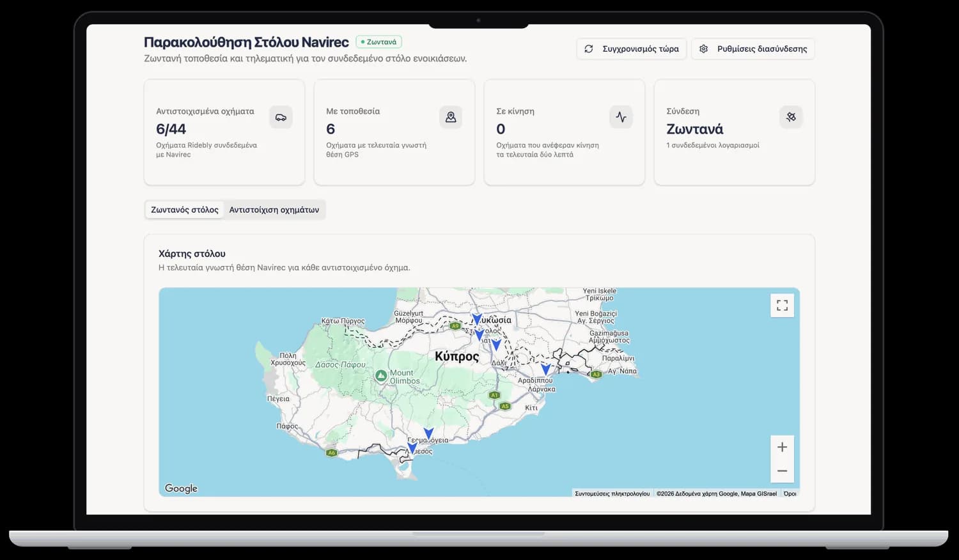Open the Όροι terms link
The height and width of the screenshot is (560, 959).
click(x=790, y=494)
